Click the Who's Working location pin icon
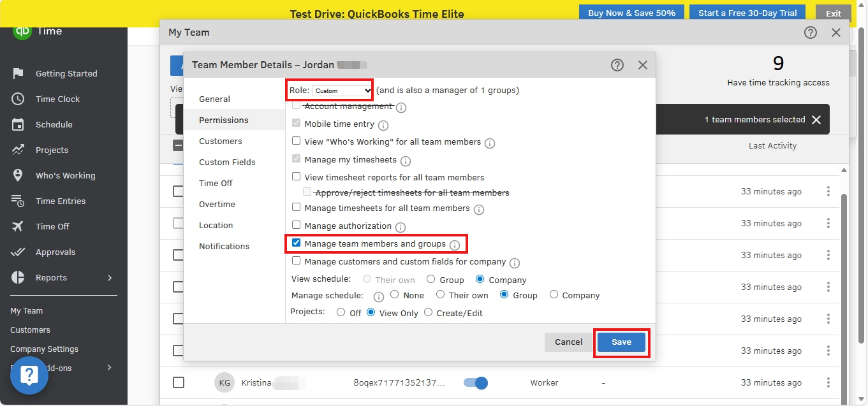 (18, 175)
